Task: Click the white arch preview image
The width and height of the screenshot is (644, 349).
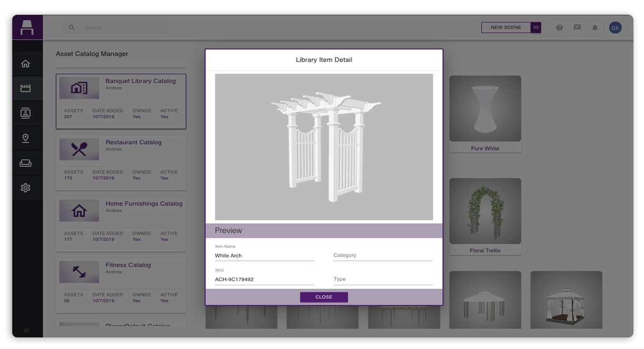Action: [324, 147]
